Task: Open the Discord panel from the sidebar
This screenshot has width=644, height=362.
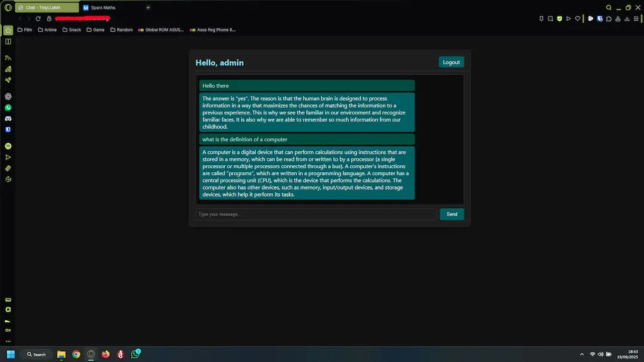Action: click(x=8, y=118)
